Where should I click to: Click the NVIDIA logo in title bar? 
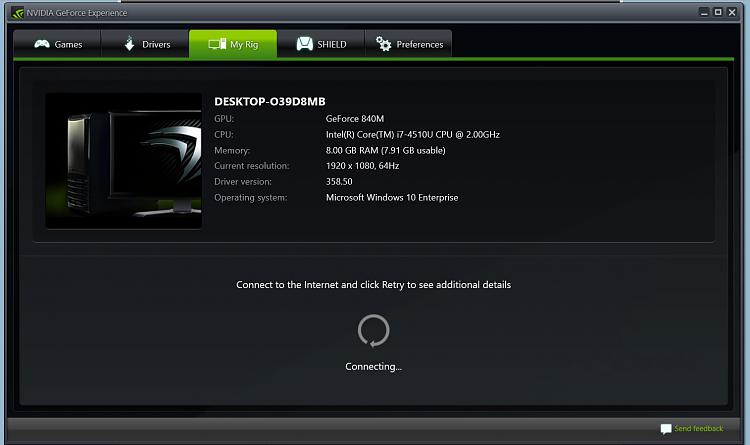tap(18, 12)
